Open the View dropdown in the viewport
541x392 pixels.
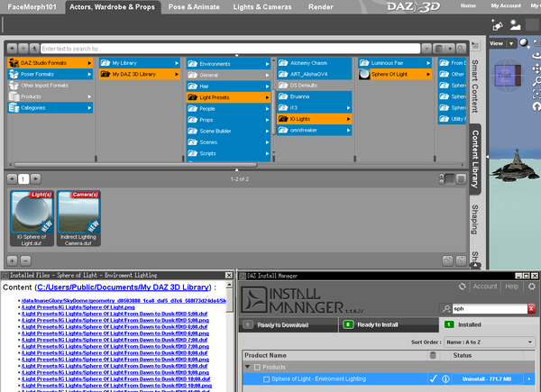point(502,43)
